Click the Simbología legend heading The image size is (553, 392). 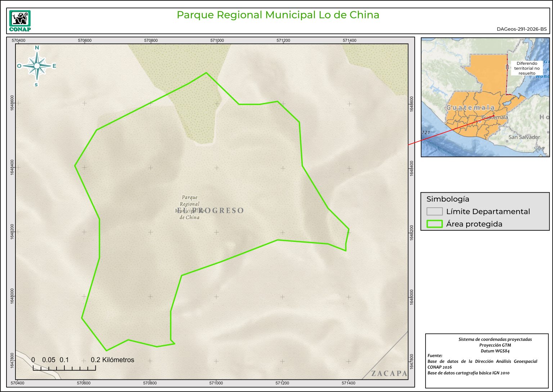448,199
